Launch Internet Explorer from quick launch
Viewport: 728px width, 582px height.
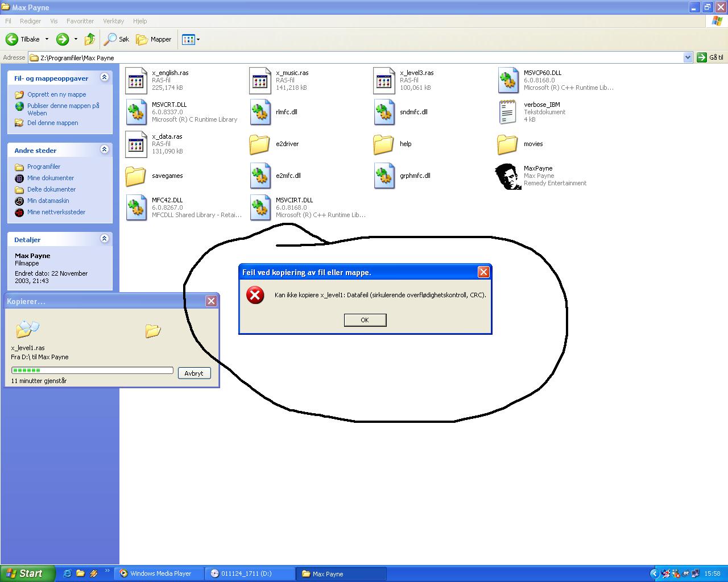coord(67,573)
